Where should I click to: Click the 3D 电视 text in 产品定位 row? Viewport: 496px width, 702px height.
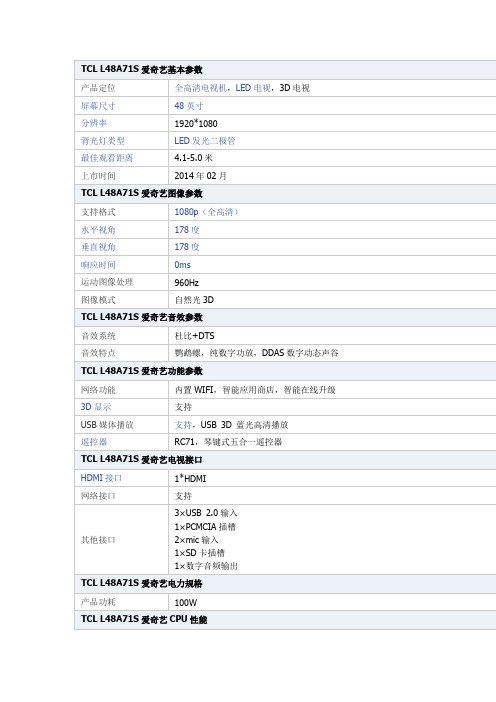[x=295, y=88]
